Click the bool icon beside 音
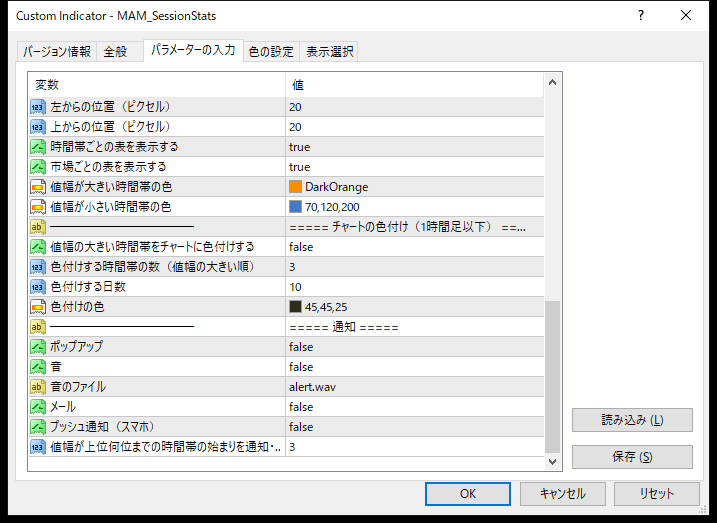Screen dimensions: 717x523 pyautogui.click(x=37, y=367)
